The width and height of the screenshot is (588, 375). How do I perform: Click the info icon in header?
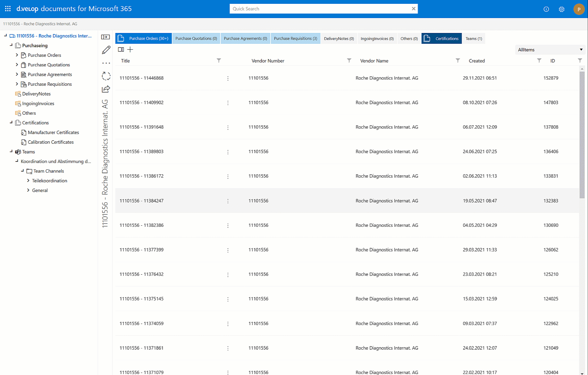546,9
